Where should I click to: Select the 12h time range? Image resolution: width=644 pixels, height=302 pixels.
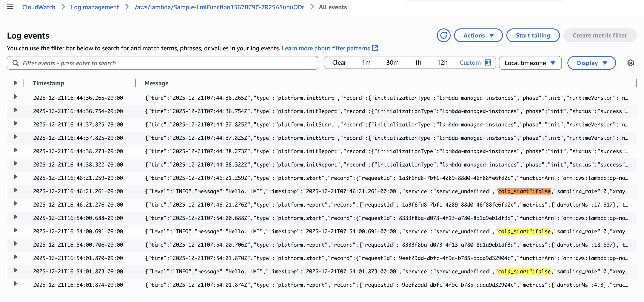pos(442,63)
